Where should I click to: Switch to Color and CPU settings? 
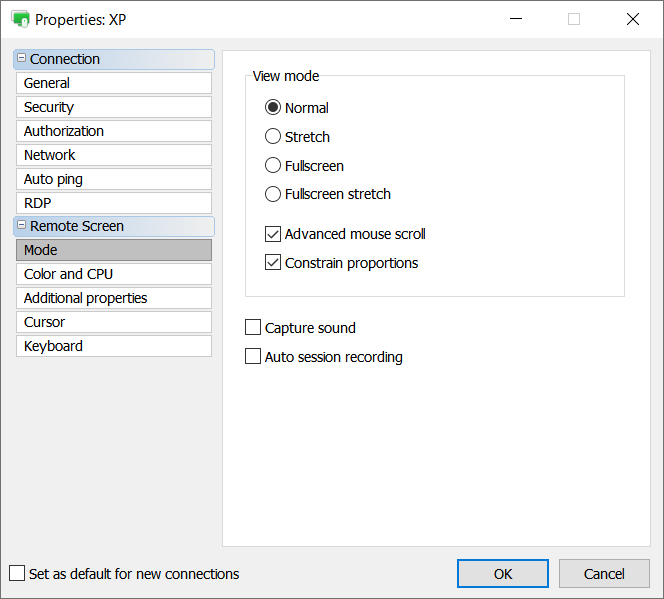113,274
